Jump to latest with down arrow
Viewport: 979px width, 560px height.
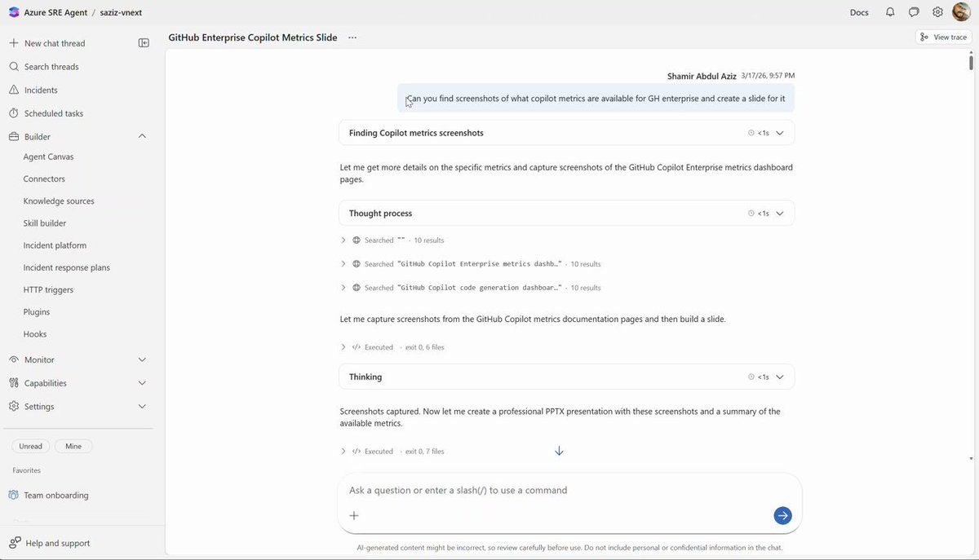[x=559, y=451]
